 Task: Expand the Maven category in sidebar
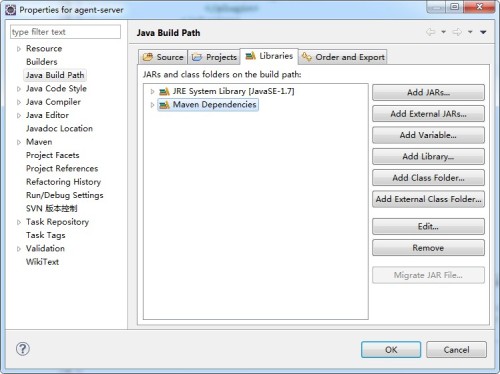(x=19, y=142)
